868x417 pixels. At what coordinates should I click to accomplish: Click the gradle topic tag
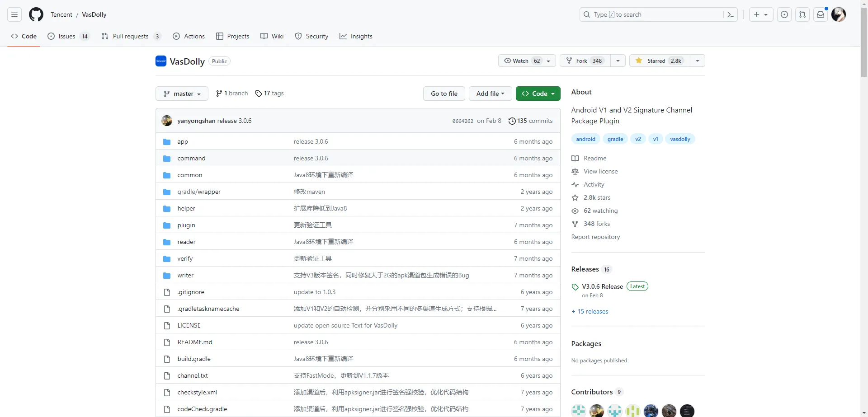point(615,139)
